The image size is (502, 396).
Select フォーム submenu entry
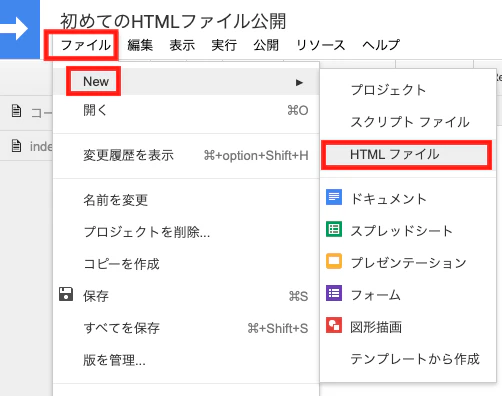(408, 295)
